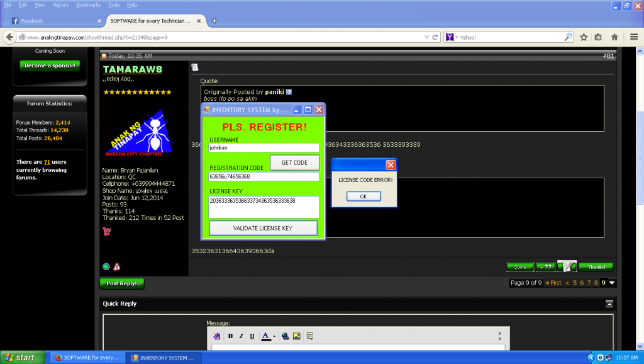Click the USERNAME field containing johnkim

click(264, 147)
